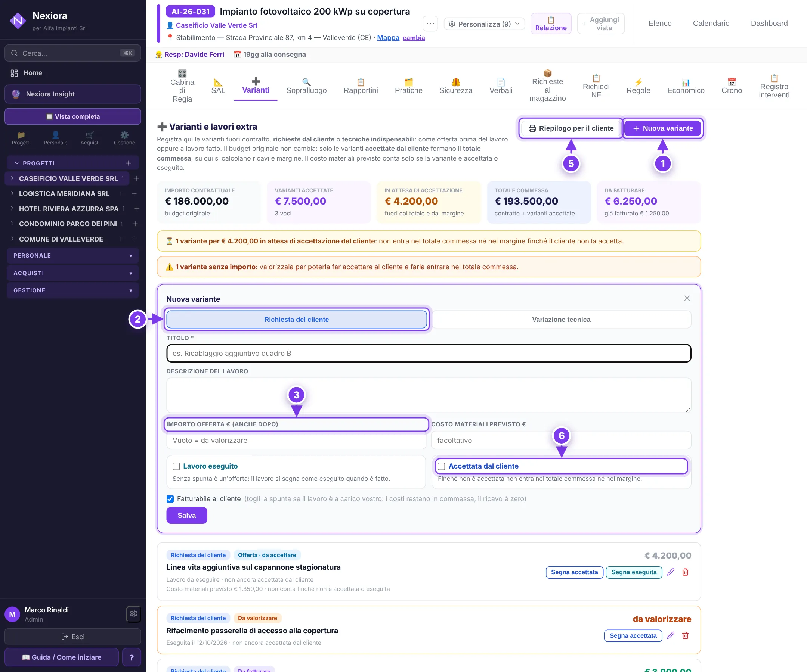This screenshot has width=807, height=672.
Task: Uncheck Fatturabile al cliente
Action: (x=170, y=499)
